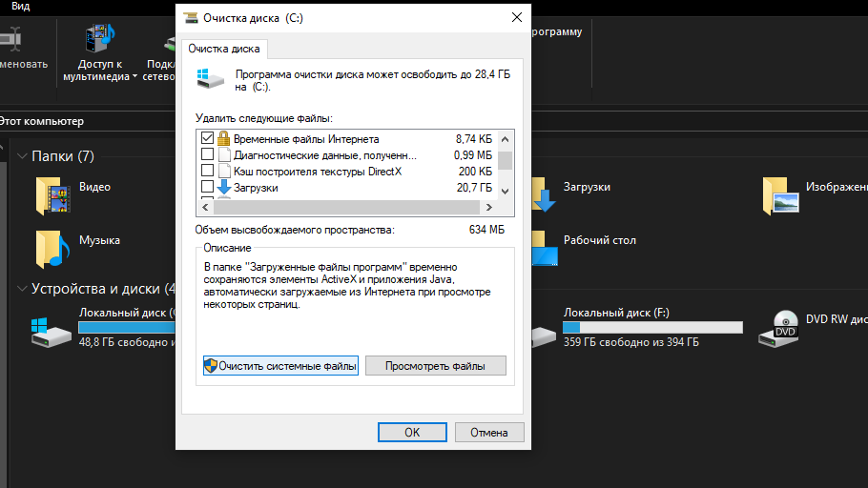
Task: Collapse the Папки (7) group in Explorer
Action: (22, 156)
